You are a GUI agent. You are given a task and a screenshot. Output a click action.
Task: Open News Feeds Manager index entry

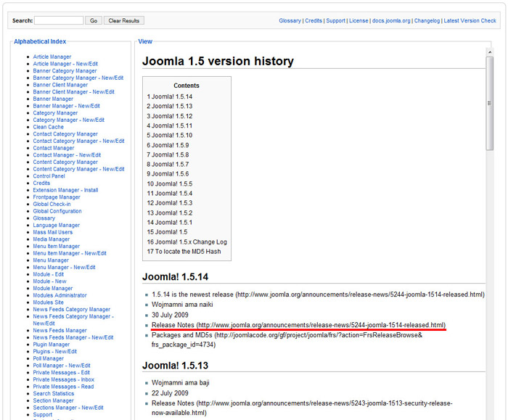60,330
